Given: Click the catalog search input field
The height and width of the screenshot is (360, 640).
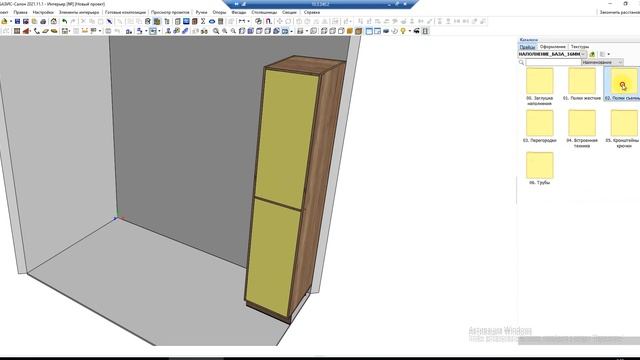Looking at the screenshot, I should click(x=553, y=62).
